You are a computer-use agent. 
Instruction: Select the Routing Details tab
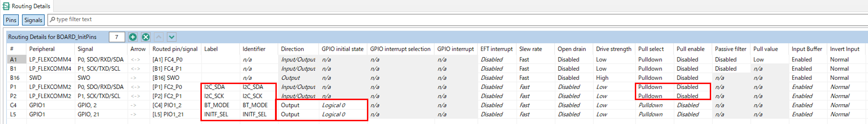[x=30, y=6]
